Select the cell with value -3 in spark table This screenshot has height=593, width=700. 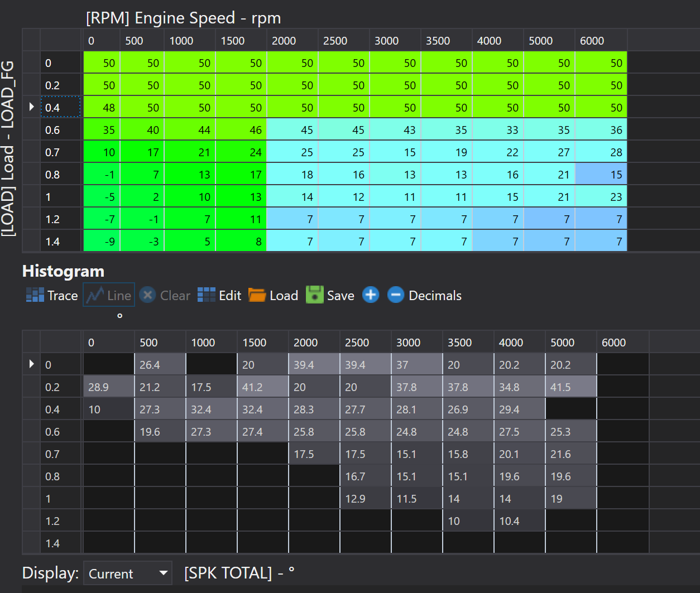(x=142, y=241)
